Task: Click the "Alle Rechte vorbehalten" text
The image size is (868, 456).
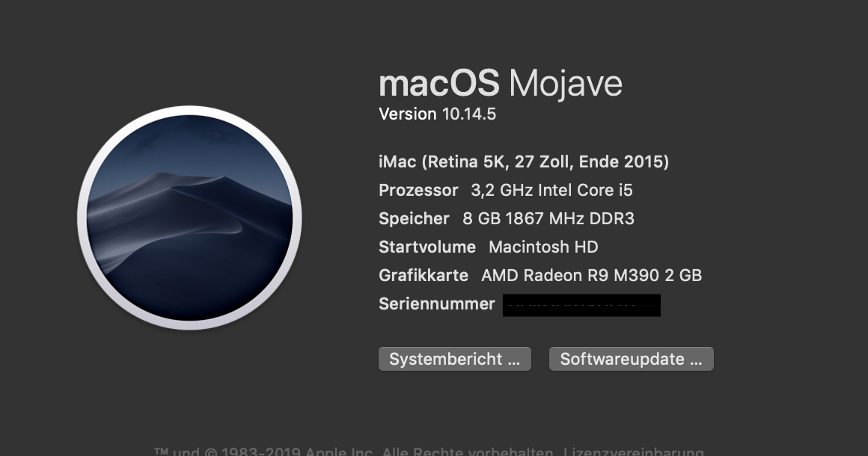Action: pos(469,452)
